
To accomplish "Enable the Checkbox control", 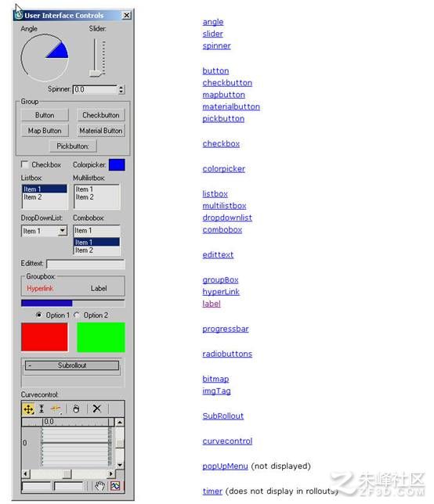I will pyautogui.click(x=24, y=164).
